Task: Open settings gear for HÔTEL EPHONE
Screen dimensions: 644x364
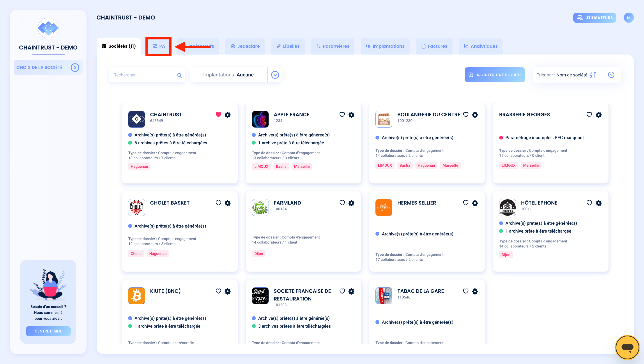Action: (598, 203)
